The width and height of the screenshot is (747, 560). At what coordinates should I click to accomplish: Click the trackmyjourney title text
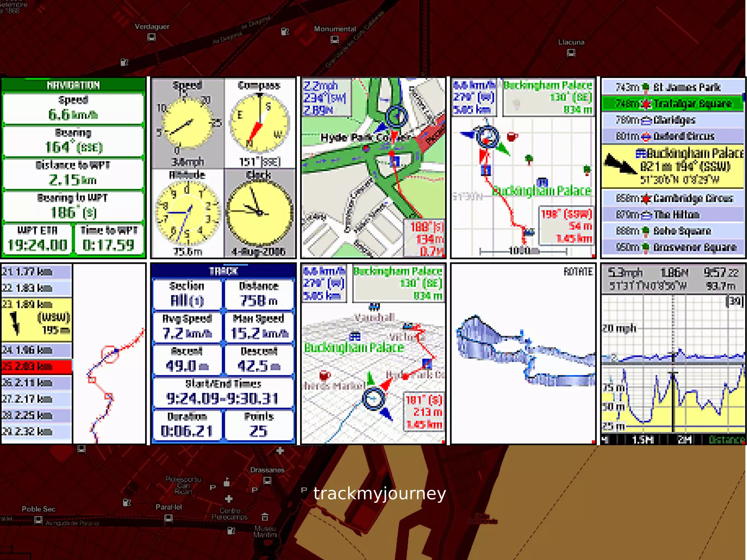[x=379, y=494]
